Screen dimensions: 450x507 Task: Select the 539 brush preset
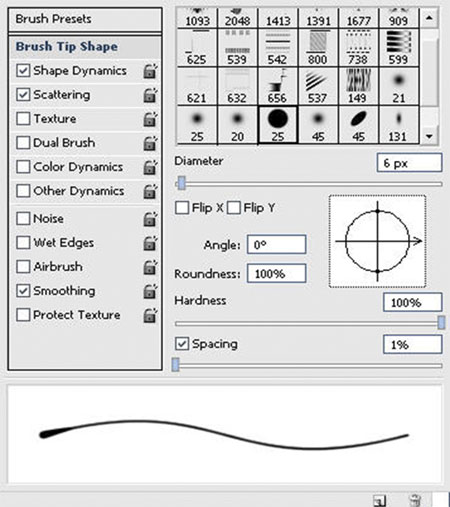237,47
